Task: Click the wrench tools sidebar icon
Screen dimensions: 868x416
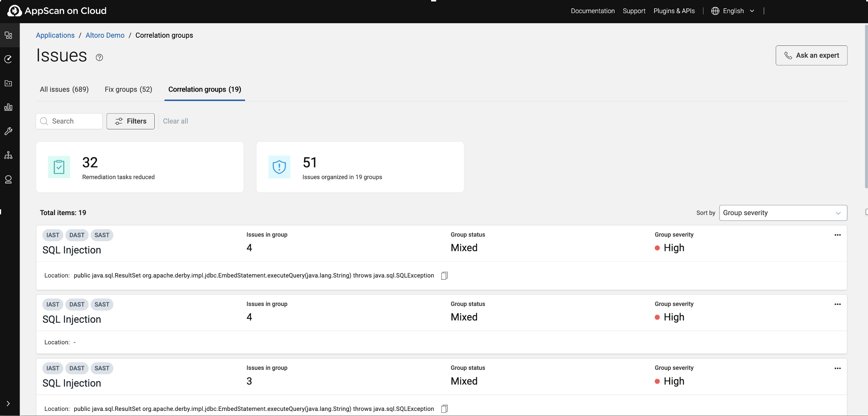Action: pyautogui.click(x=8, y=131)
